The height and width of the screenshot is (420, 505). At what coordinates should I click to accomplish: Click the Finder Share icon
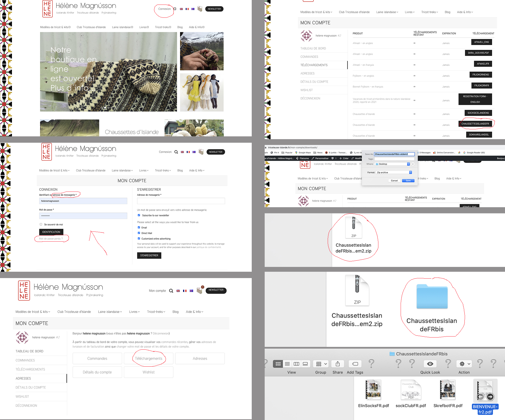pos(338,364)
